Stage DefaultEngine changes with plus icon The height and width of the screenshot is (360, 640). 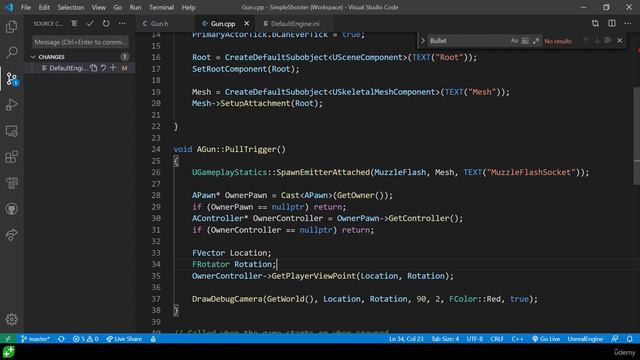pyautogui.click(x=113, y=68)
